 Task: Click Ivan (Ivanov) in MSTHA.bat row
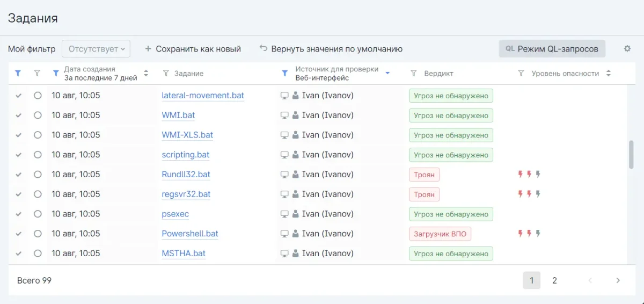coord(328,254)
